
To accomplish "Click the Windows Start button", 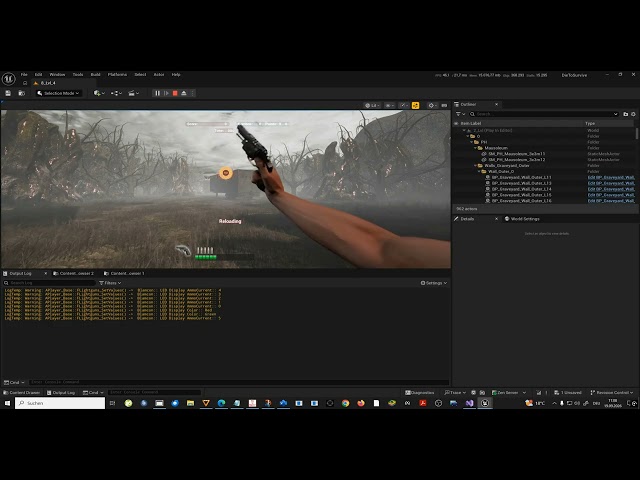I will click(x=7, y=403).
